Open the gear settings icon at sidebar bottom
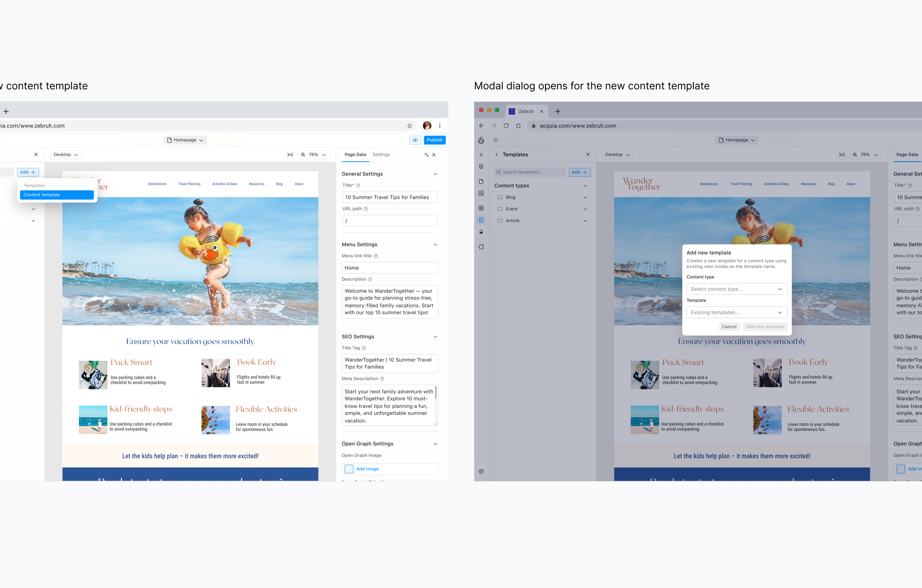 (x=481, y=471)
